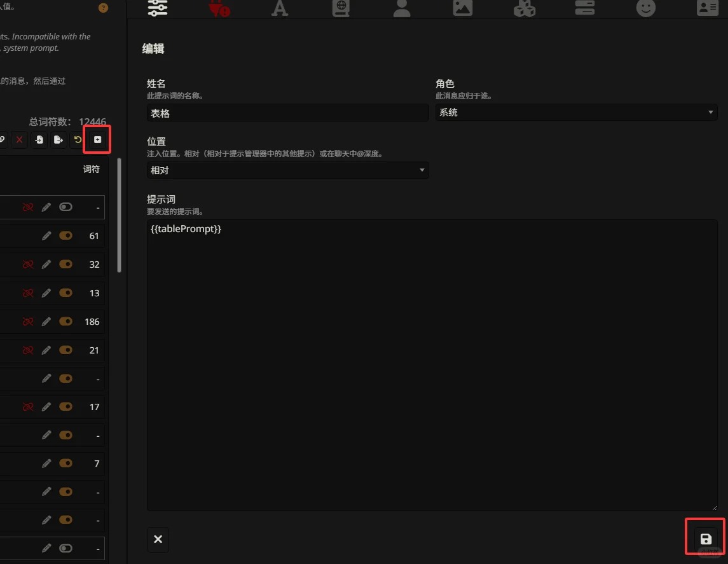Open the API connections plug icon
The image size is (728, 564).
click(219, 8)
